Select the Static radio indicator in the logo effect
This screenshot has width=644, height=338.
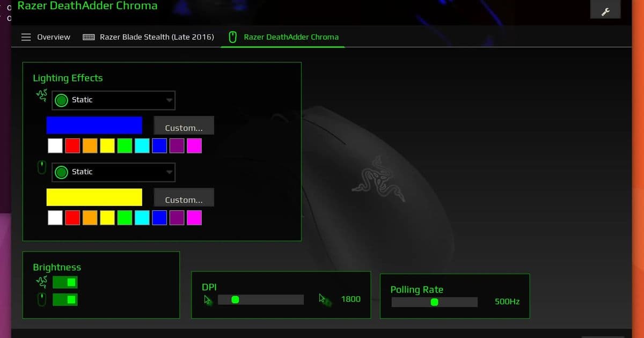[61, 100]
